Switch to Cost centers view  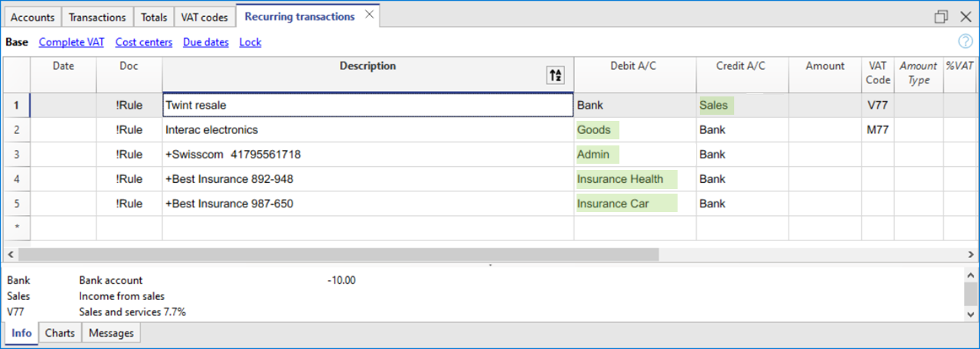coord(143,43)
